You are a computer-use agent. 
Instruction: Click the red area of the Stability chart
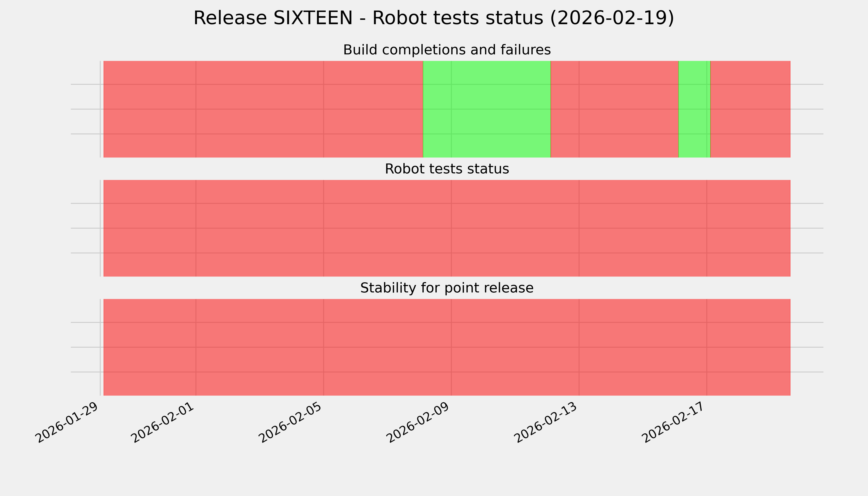447,347
